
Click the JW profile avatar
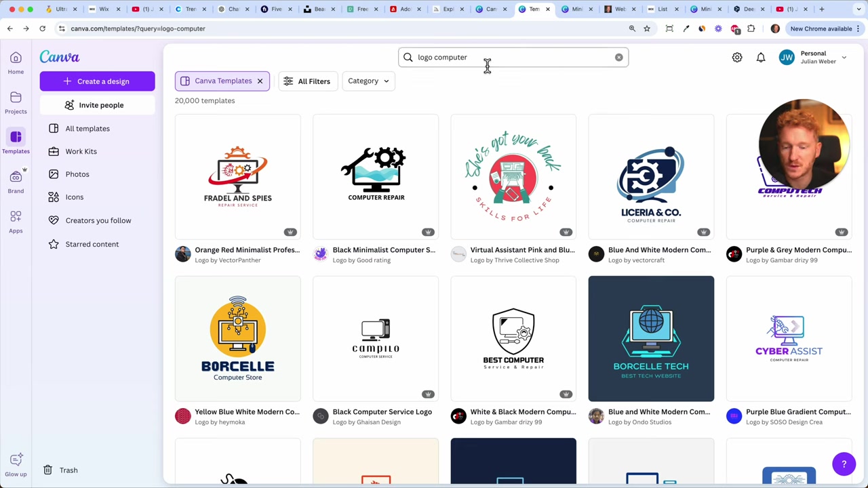click(787, 58)
